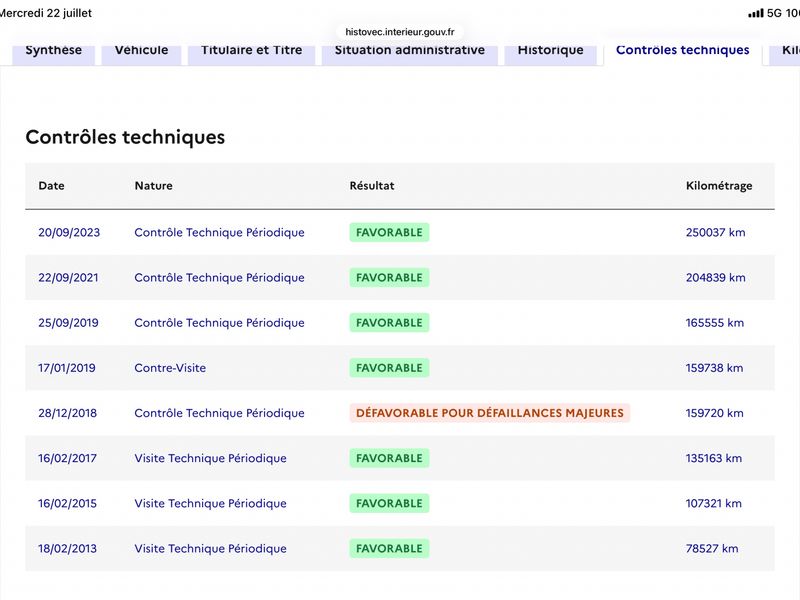800x600 pixels.
Task: Click the Date column header
Action: pyautogui.click(x=52, y=186)
